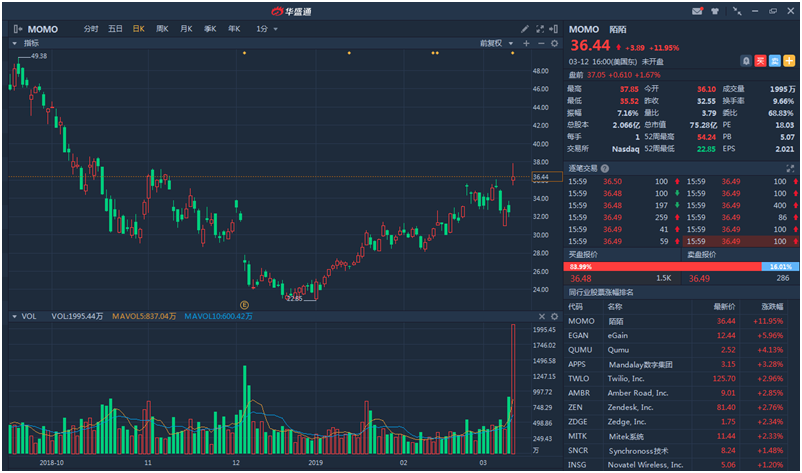Sort ranking by 涨跌幅 column header
This screenshot has width=802, height=473.
pos(777,306)
